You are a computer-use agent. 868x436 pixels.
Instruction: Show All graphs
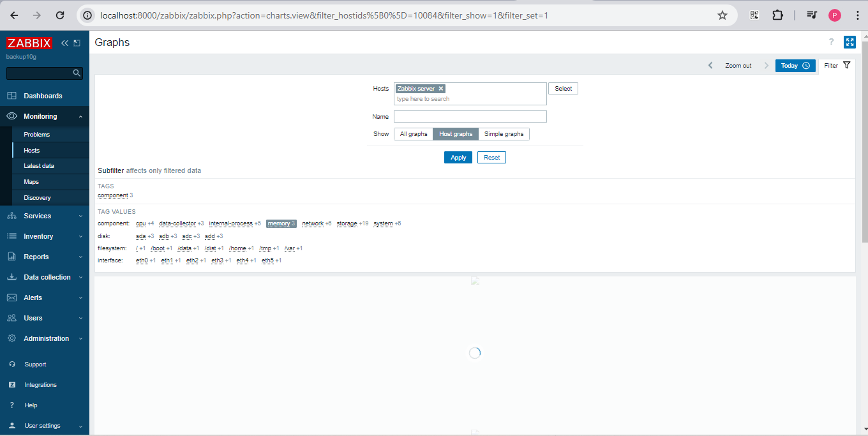tap(414, 134)
